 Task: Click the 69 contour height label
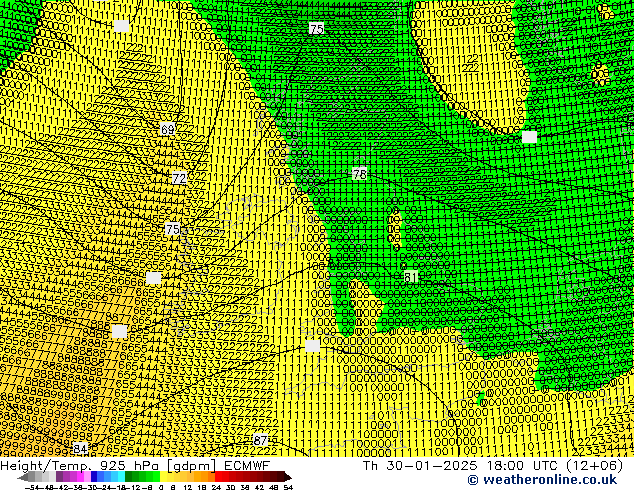coord(167,129)
